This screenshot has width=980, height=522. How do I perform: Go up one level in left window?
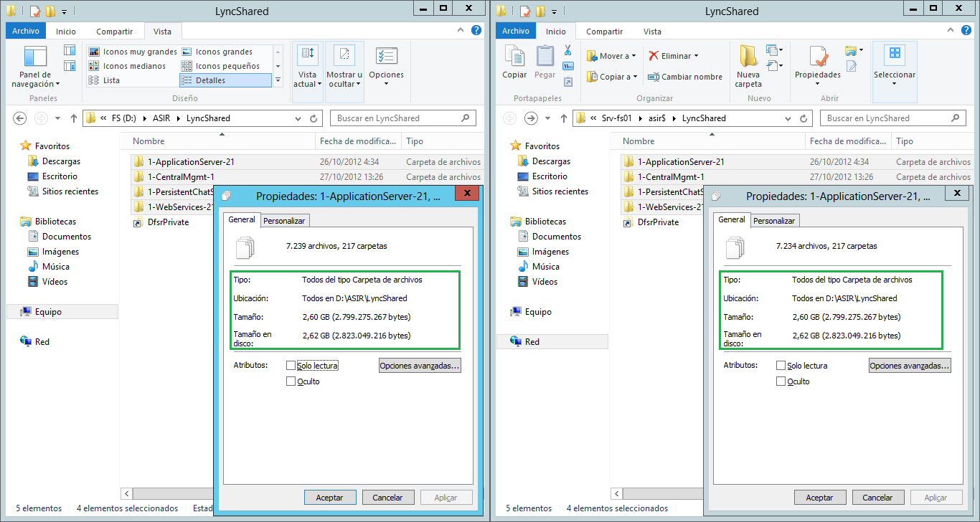[x=73, y=118]
